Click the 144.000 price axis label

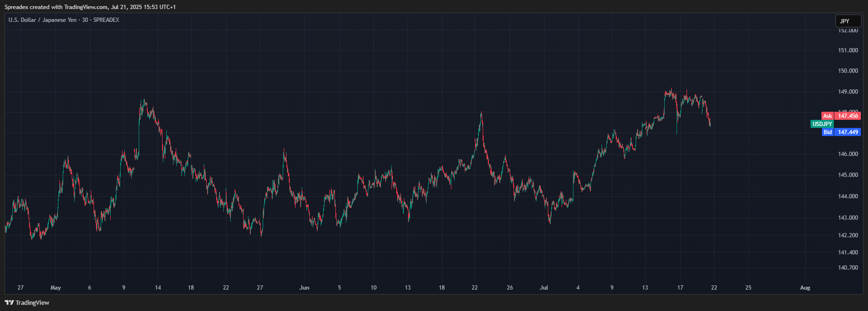click(x=848, y=196)
